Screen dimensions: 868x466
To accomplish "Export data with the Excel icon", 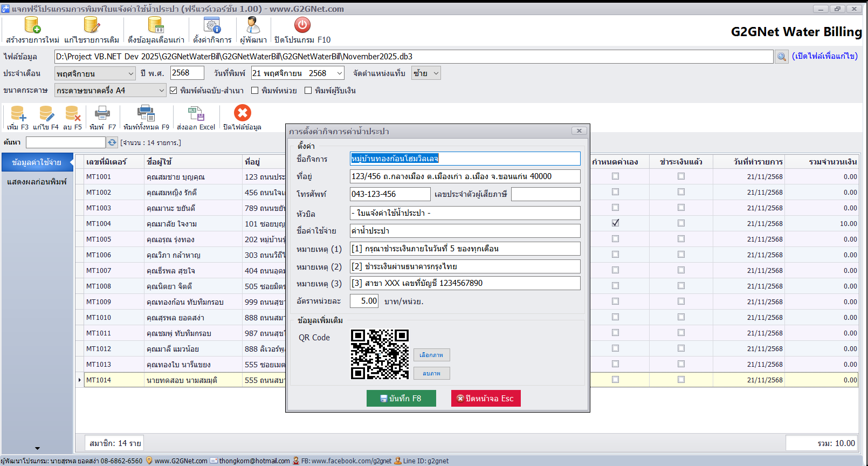I will 196,113.
